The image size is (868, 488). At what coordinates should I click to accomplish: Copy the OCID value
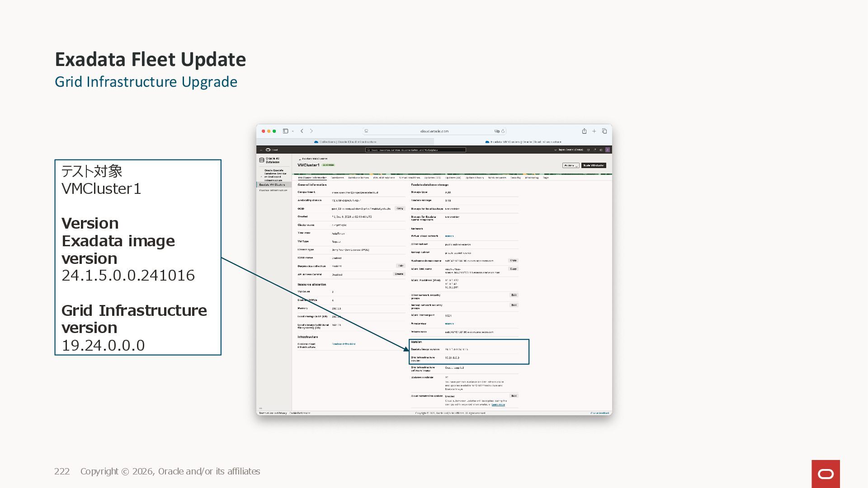click(x=400, y=208)
